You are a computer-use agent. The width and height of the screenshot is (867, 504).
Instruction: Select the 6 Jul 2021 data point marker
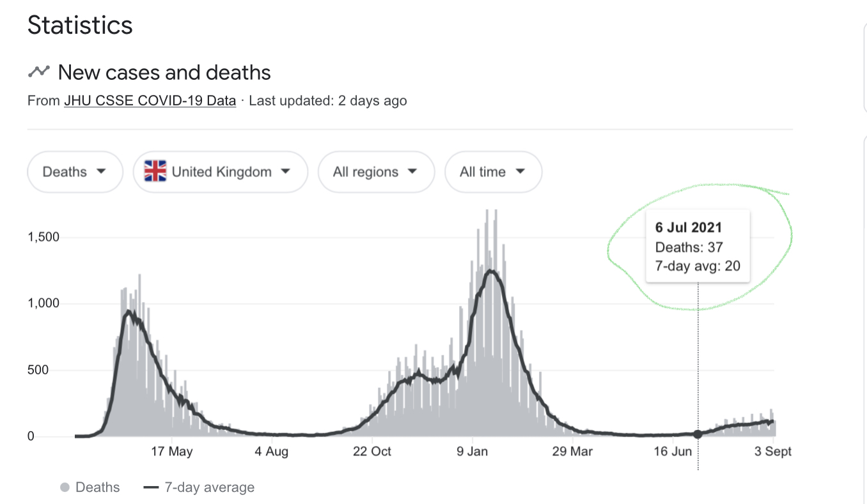tap(698, 434)
